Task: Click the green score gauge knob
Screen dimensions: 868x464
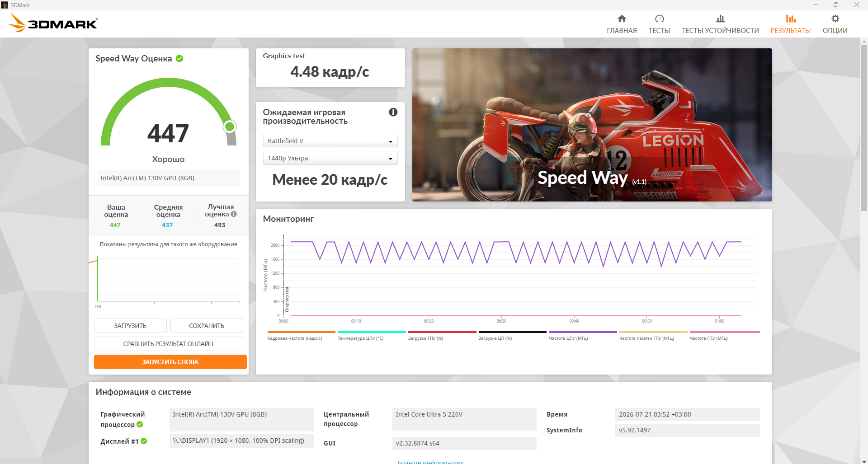Action: click(x=230, y=127)
